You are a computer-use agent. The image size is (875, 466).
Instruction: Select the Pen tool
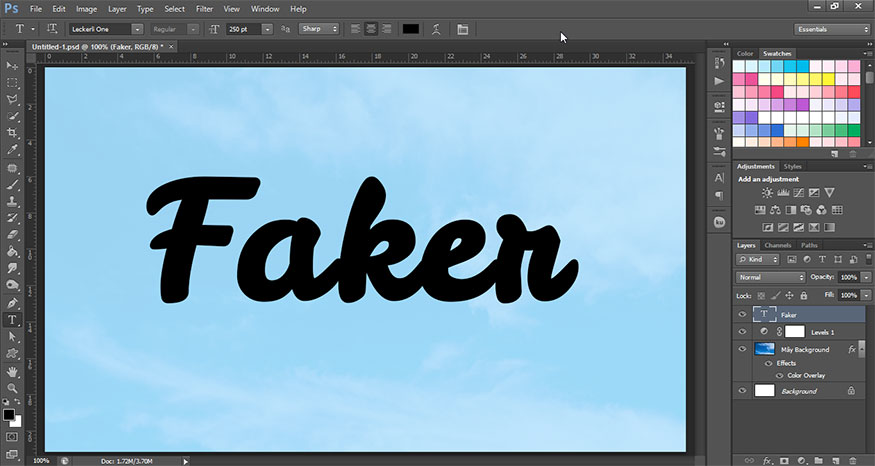(12, 303)
